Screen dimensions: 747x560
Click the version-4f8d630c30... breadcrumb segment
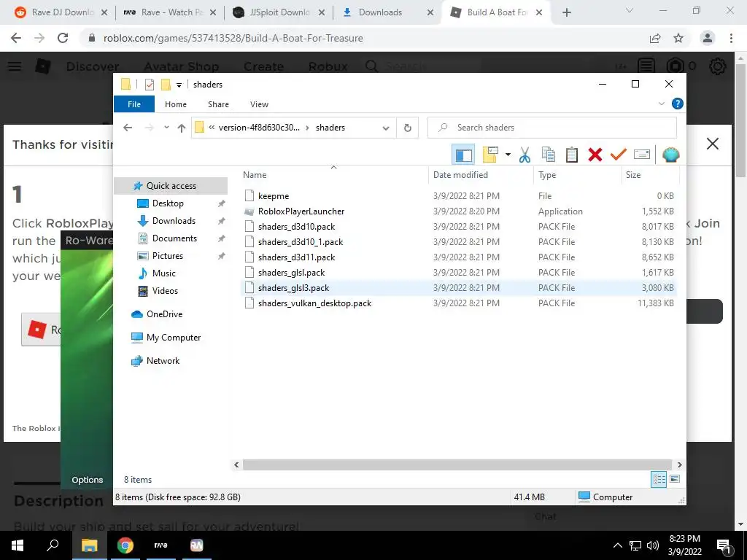(259, 128)
